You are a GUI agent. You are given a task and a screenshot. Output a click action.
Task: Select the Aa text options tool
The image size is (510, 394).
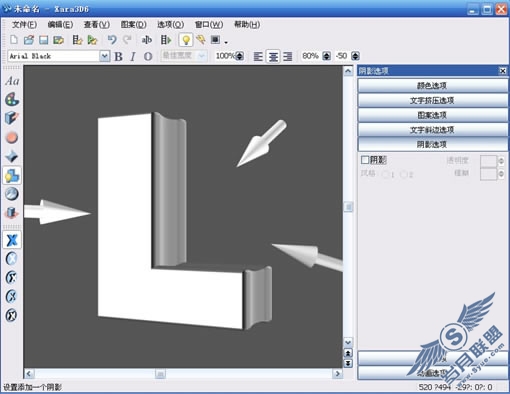(12, 81)
